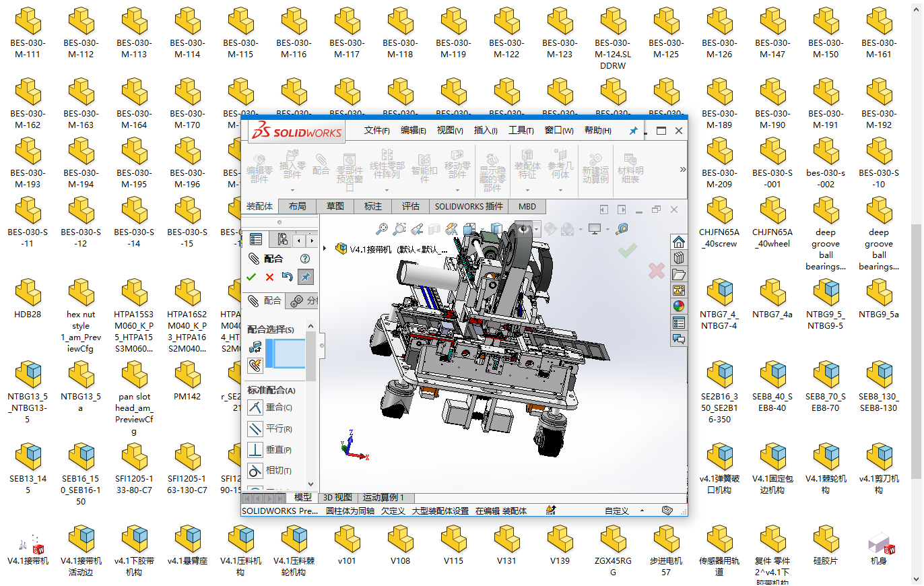Switch to the 运动算例 1 tab
The width and height of the screenshot is (924, 586).
[x=383, y=497]
